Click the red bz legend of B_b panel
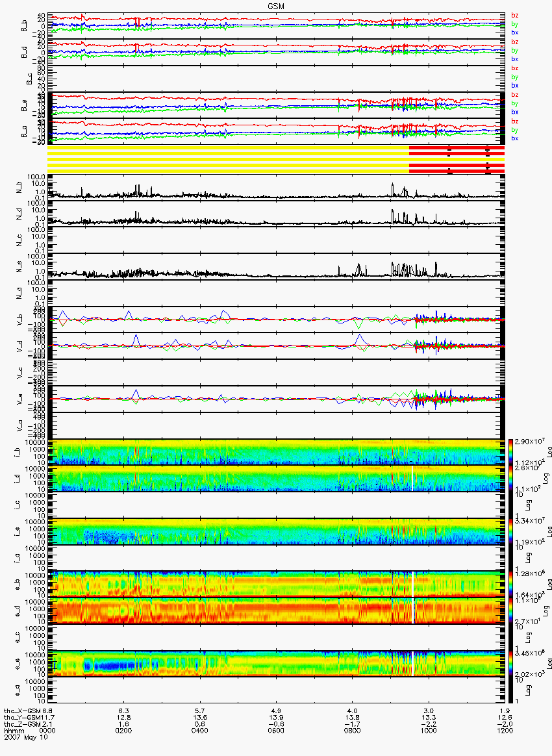 (514, 16)
